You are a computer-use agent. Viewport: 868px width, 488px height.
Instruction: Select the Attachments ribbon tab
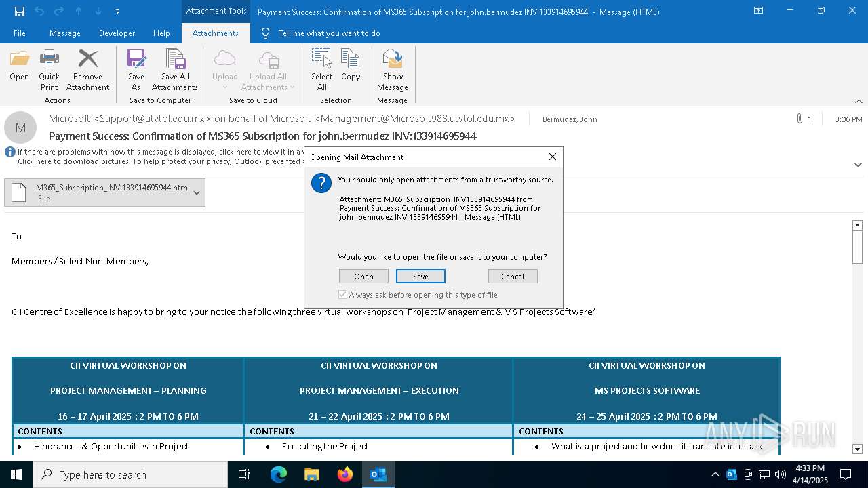[216, 33]
